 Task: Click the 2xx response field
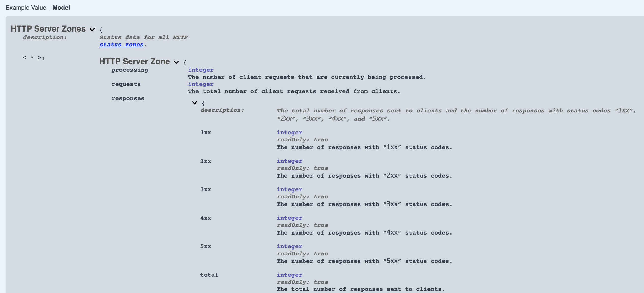click(x=205, y=161)
